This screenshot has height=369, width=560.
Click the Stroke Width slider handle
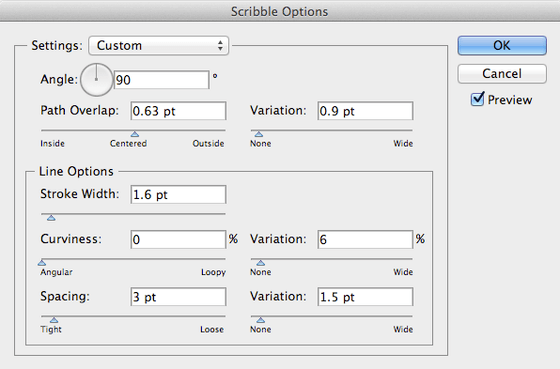tap(51, 218)
